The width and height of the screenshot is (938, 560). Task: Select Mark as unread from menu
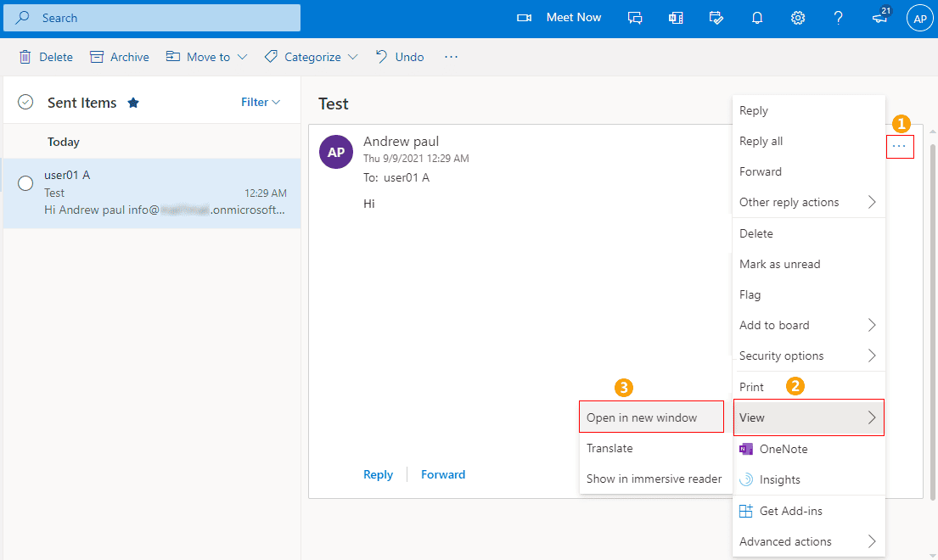(779, 264)
